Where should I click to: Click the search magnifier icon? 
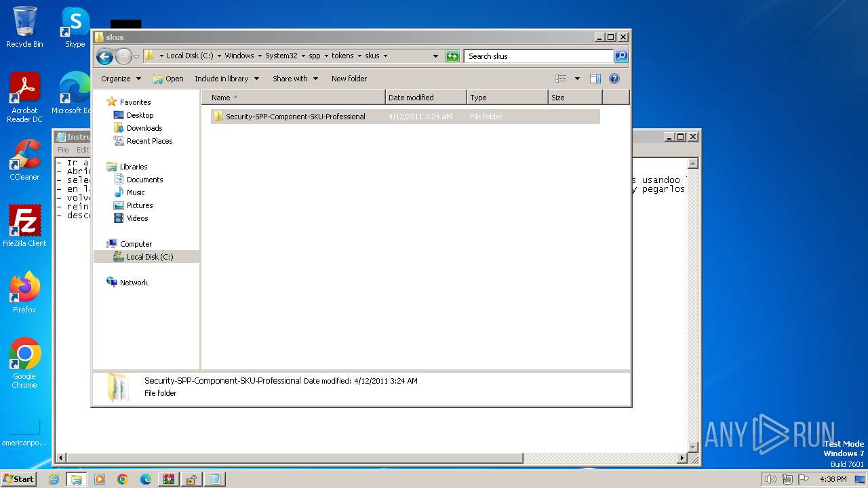(620, 56)
